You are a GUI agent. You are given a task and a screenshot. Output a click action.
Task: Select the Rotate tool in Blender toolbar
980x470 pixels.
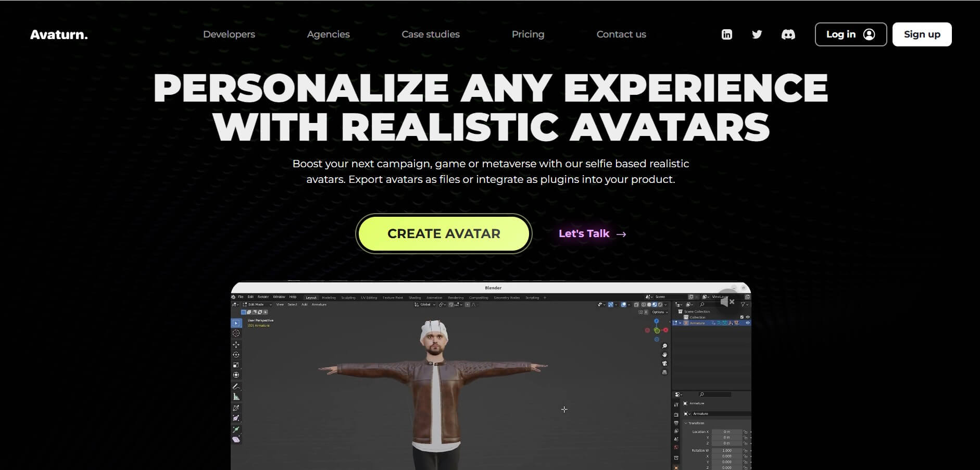coord(236,355)
